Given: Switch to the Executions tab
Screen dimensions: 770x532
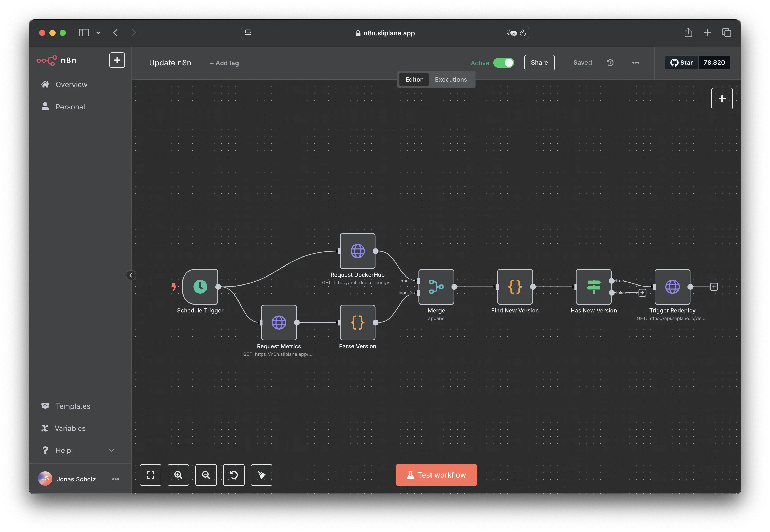Looking at the screenshot, I should click(x=451, y=79).
